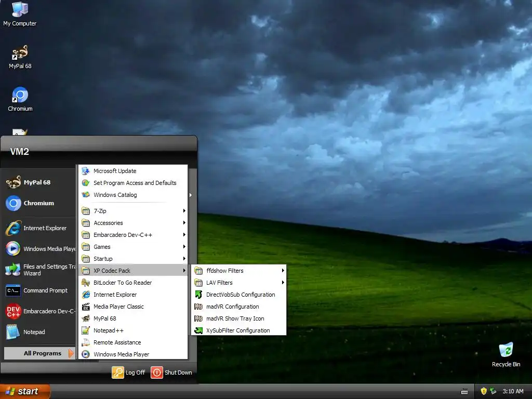Open My Computer desktop icon
532x399 pixels.
(x=20, y=14)
